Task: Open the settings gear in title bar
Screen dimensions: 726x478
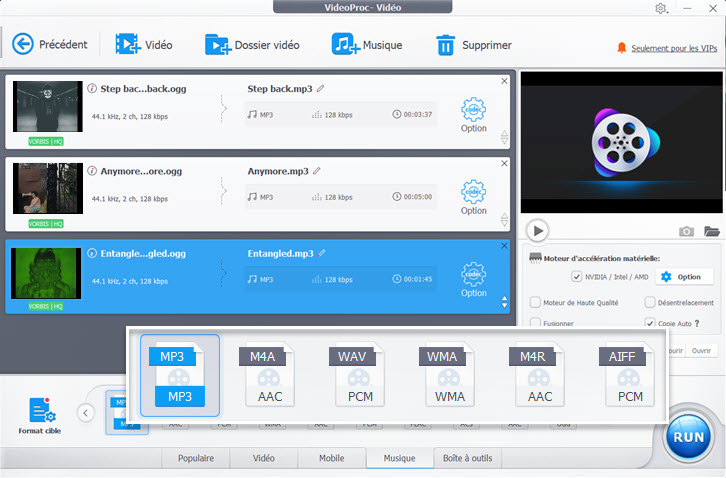Action: [661, 8]
